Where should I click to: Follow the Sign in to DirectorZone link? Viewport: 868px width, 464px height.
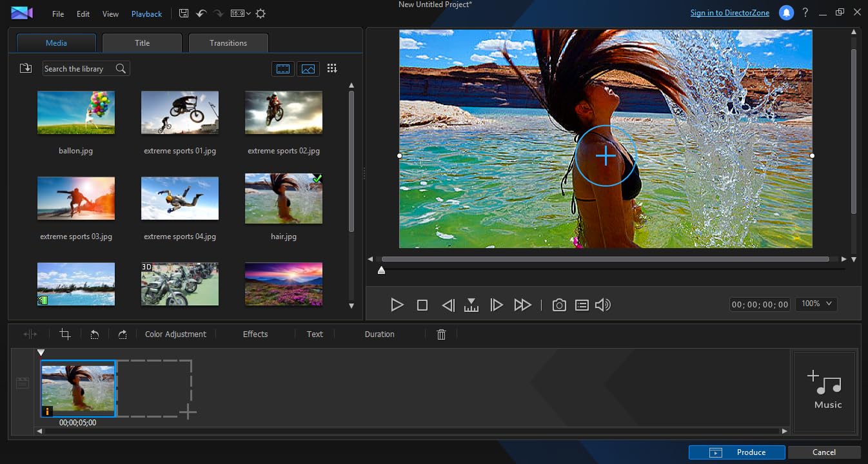(729, 13)
